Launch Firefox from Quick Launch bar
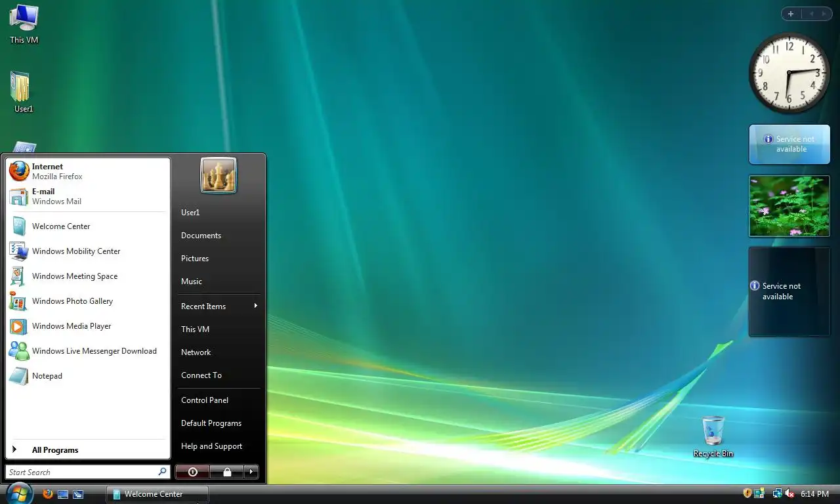Screen dimensions: 840x504 click(x=48, y=493)
